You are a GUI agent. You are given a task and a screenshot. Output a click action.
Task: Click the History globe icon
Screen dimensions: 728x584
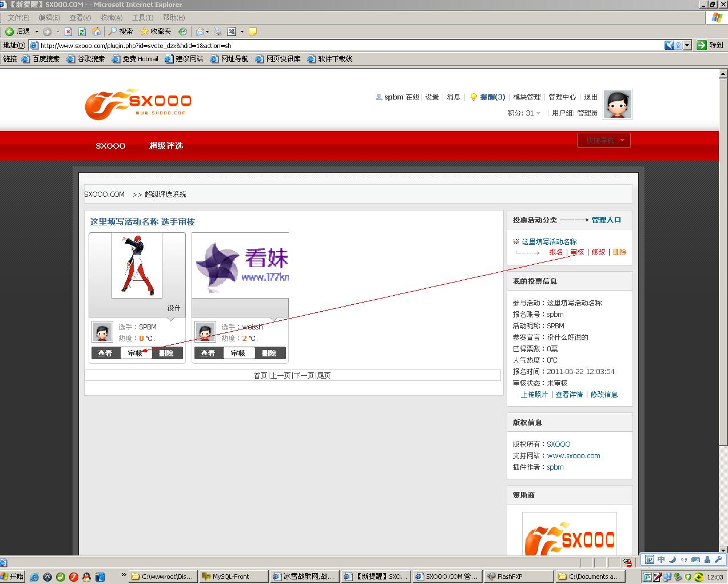click(x=182, y=31)
